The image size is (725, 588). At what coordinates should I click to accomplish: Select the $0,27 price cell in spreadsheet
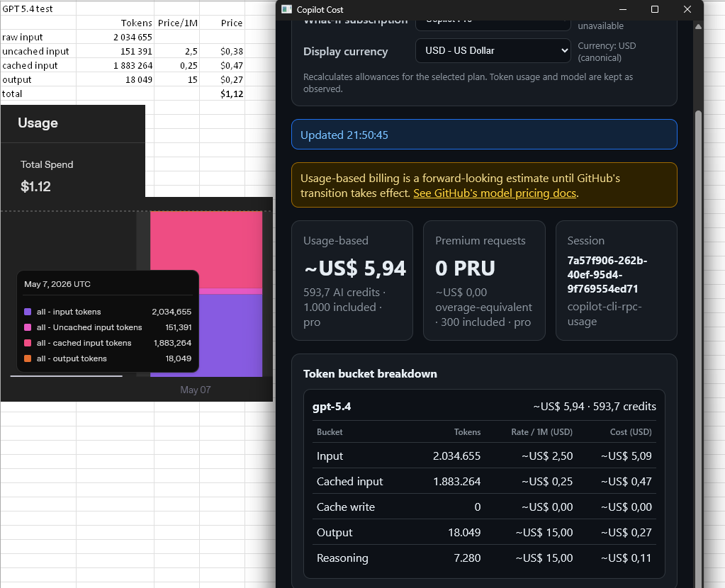click(x=222, y=79)
